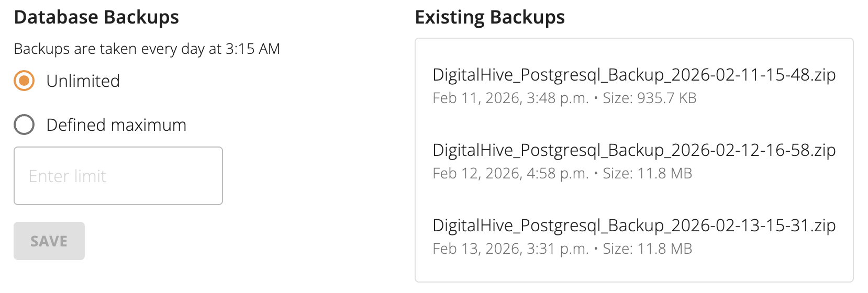This screenshot has height=293, width=868.
Task: Click the 3:15 AM schedule time text
Action: (x=253, y=49)
